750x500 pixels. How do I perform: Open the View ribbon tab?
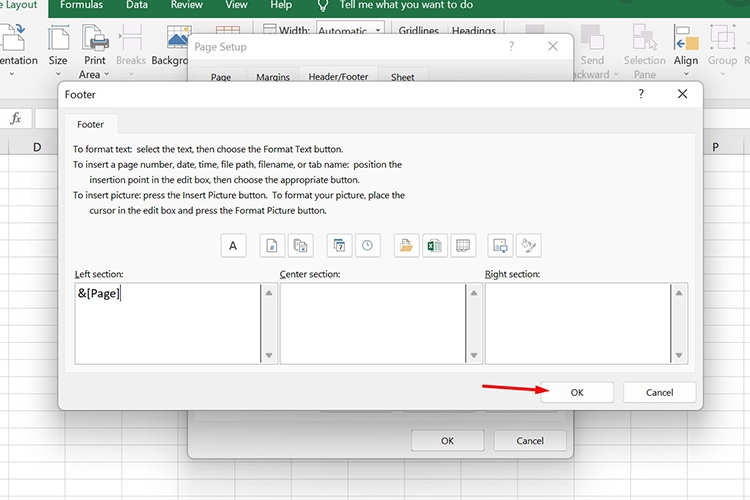(236, 5)
